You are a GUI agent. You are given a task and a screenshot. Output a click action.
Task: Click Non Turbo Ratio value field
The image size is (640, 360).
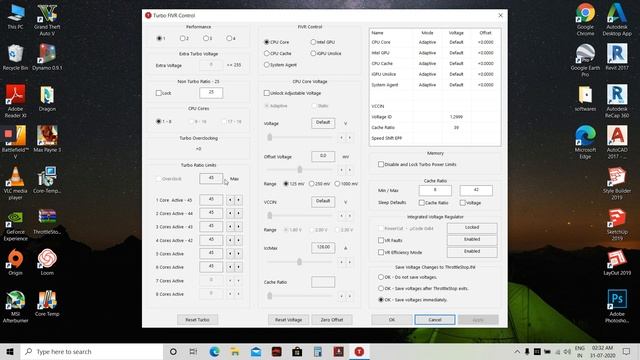[x=211, y=93]
